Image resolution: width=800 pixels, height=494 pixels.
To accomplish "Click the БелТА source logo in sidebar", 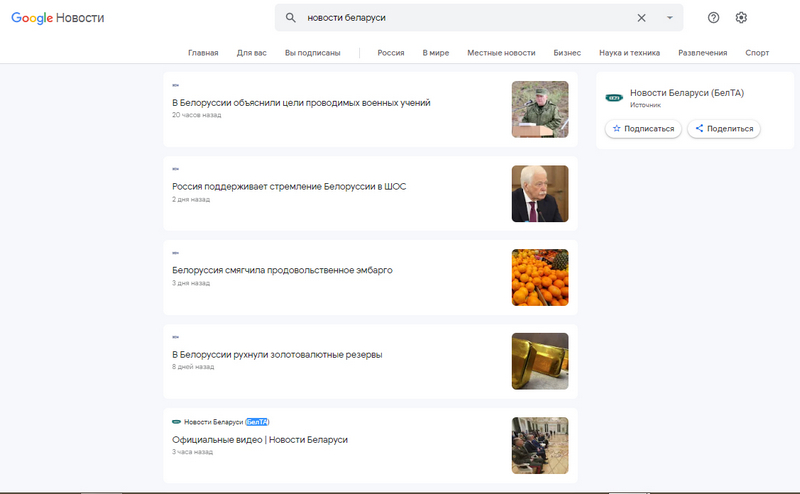I will point(614,98).
